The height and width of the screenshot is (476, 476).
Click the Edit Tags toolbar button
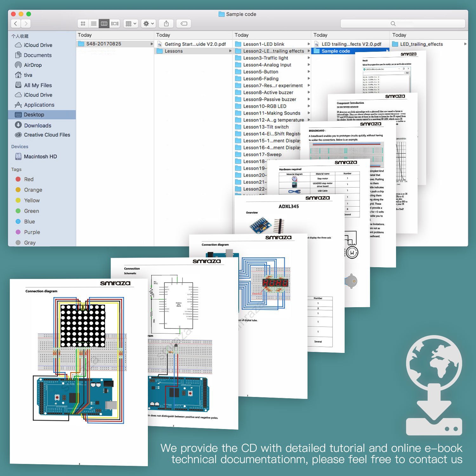coord(184,23)
